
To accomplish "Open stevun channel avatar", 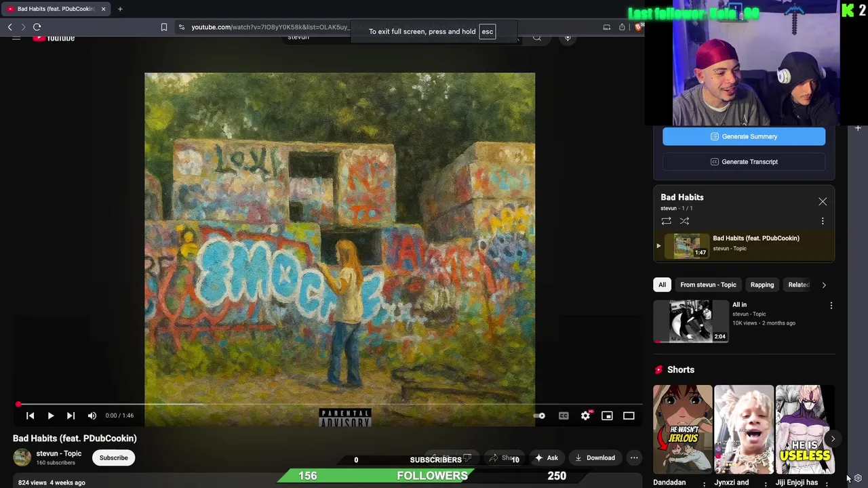I will coord(22,457).
